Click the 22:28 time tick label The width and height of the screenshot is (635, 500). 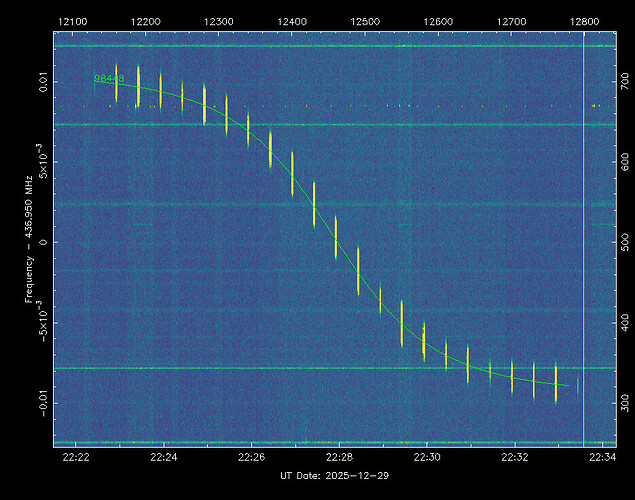click(x=339, y=458)
